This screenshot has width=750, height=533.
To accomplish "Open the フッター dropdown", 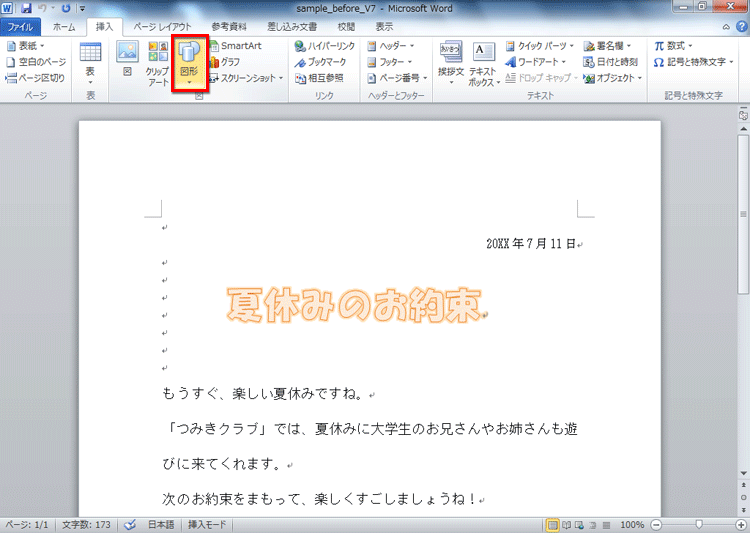I will click(389, 62).
